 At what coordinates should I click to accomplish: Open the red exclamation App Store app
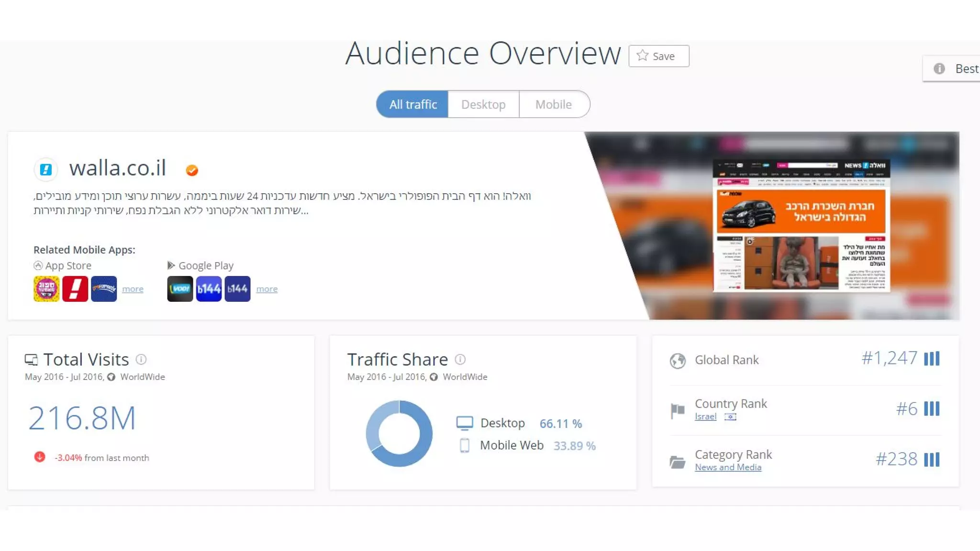click(75, 289)
